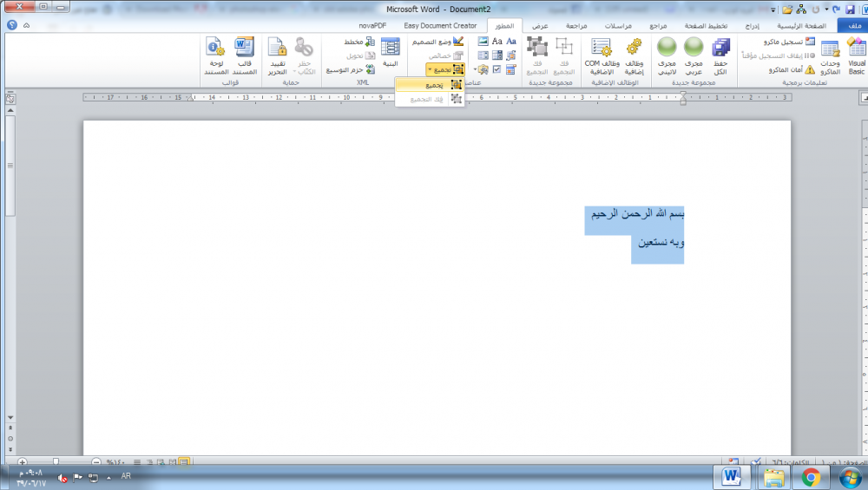The image size is (868, 490).
Task: Click the Macros (وحدات الماكرو) button
Action: pos(831,56)
